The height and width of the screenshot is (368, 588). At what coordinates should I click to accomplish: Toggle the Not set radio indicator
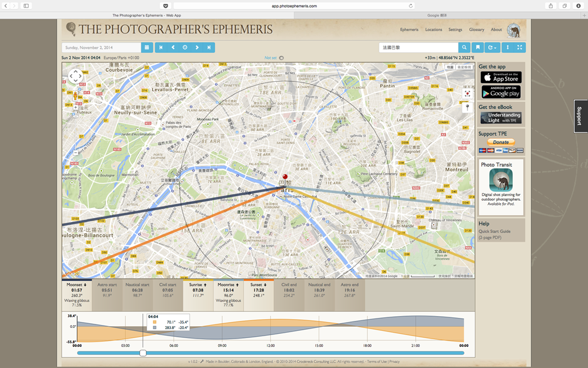[282, 58]
